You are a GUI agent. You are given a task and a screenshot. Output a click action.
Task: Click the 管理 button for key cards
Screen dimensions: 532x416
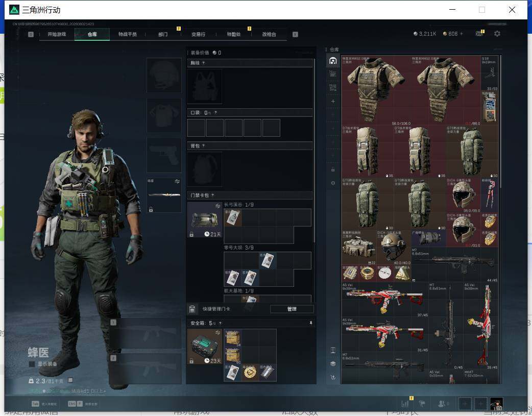[292, 309]
